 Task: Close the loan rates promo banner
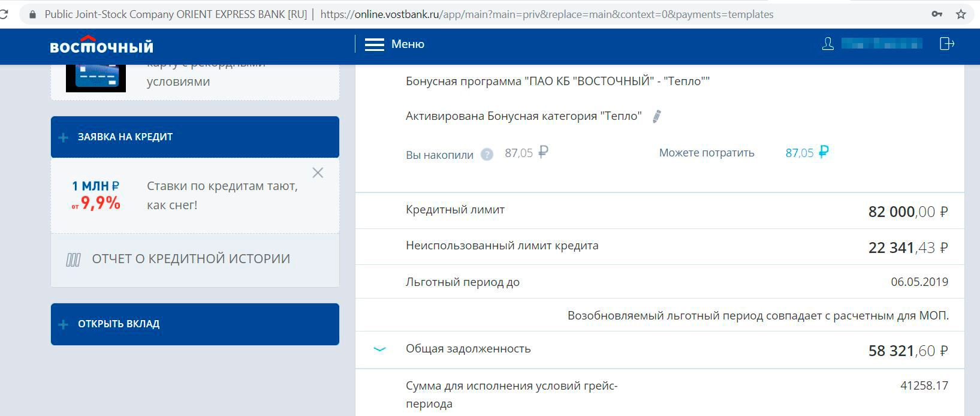coord(318,173)
